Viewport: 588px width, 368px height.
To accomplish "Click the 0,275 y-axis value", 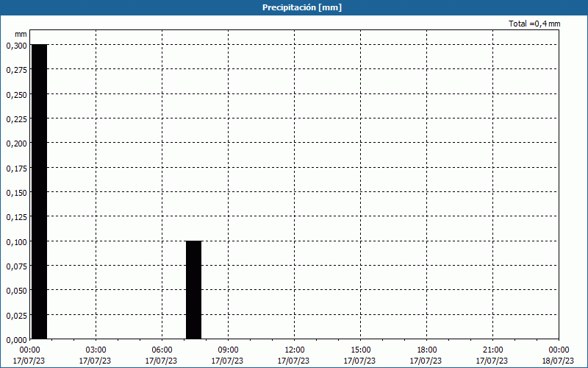I will coord(16,70).
